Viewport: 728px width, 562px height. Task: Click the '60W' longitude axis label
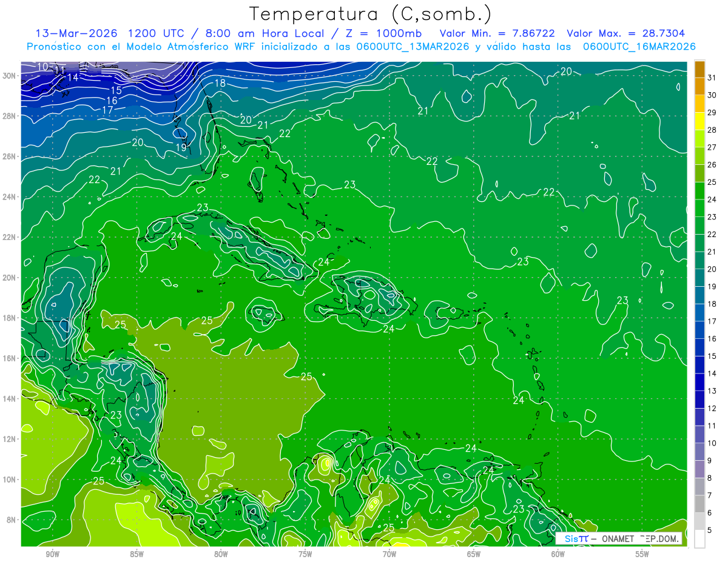point(558,554)
